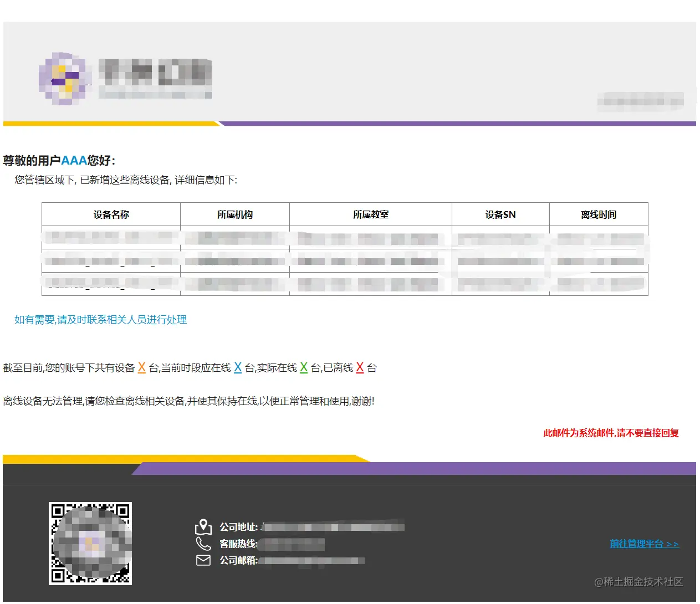Viewport: 700px width, 604px height.
Task: Click the 公司地址 label in footer
Action: point(238,527)
